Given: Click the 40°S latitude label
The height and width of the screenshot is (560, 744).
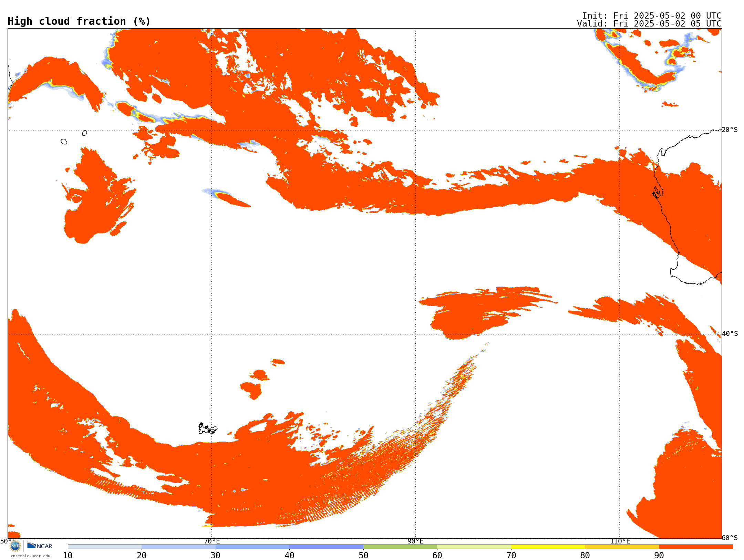Looking at the screenshot, I should point(730,333).
